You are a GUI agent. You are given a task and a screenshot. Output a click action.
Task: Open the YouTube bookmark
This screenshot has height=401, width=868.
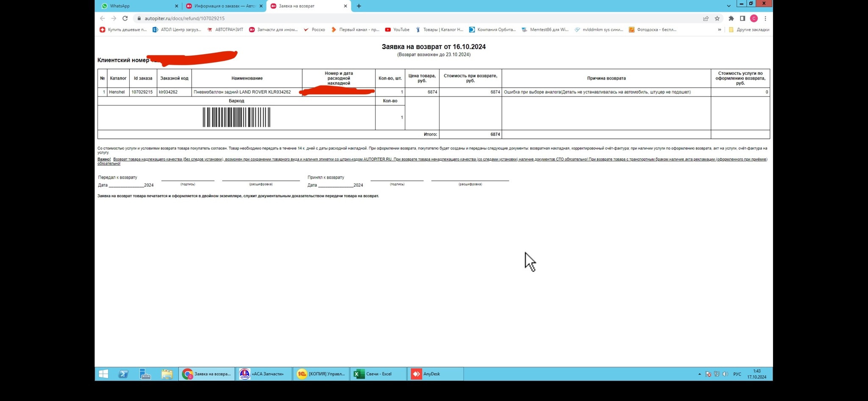click(397, 30)
